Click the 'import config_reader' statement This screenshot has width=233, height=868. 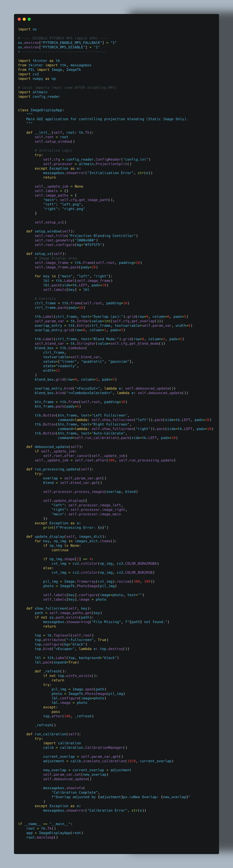[39, 97]
